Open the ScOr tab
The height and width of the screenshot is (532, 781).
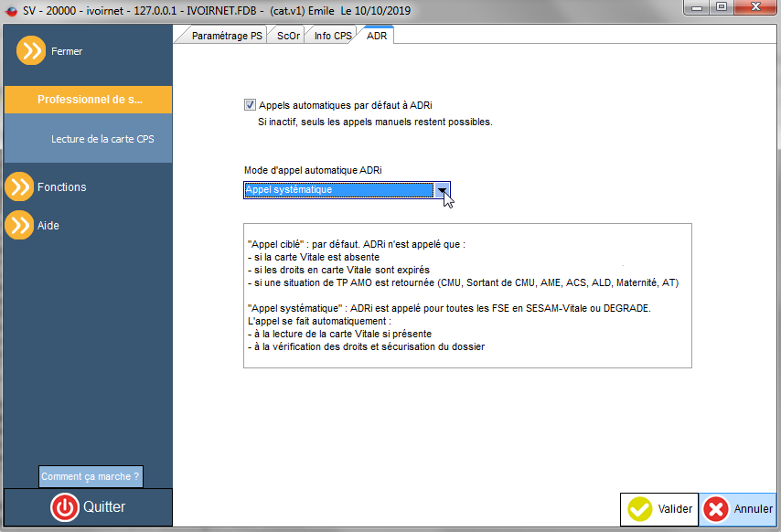[x=287, y=36]
